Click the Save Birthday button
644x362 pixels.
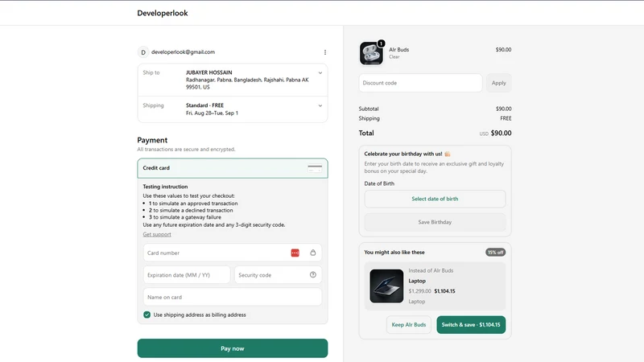click(435, 222)
